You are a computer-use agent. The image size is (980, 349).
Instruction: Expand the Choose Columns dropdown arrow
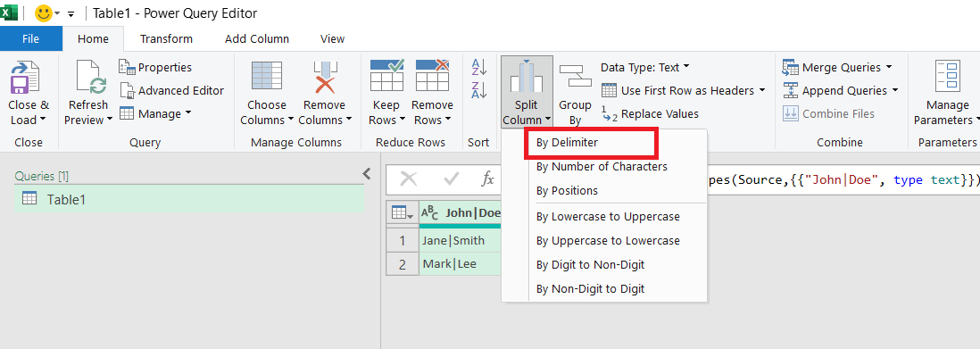pyautogui.click(x=291, y=120)
